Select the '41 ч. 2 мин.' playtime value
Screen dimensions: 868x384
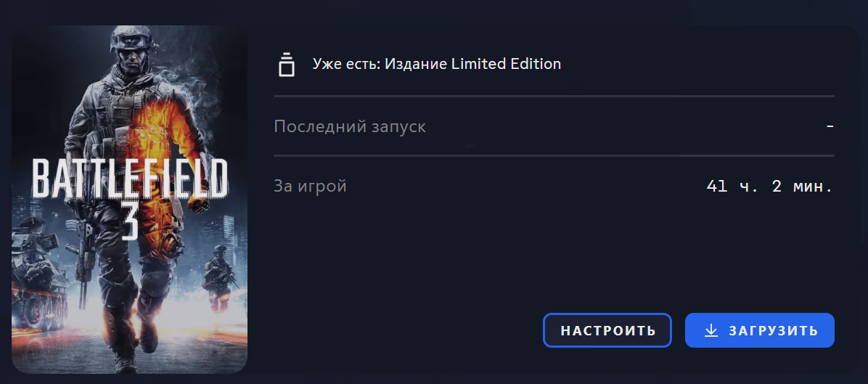click(770, 187)
